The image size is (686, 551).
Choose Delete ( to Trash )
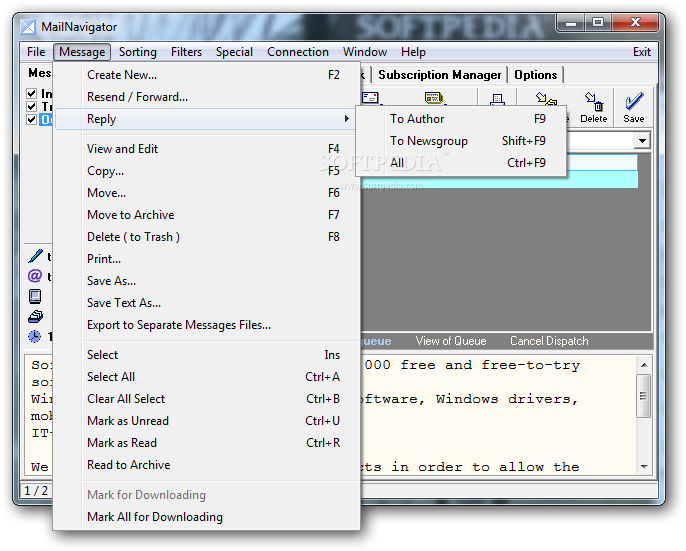pos(206,237)
